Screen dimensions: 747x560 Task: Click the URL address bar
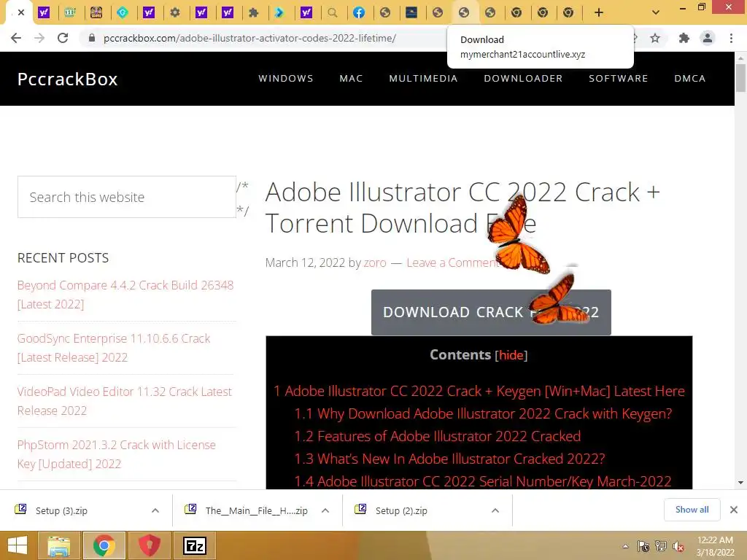tap(249, 38)
